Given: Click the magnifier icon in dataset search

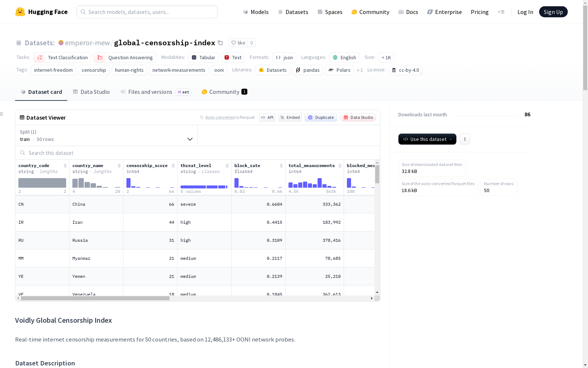Looking at the screenshot, I should point(23,153).
